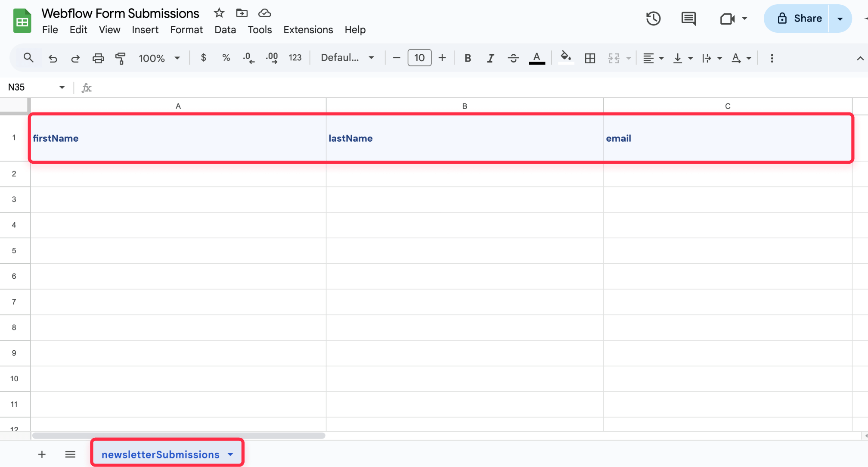Click the font size field showing 10
Image resolution: width=868 pixels, height=467 pixels.
point(419,58)
